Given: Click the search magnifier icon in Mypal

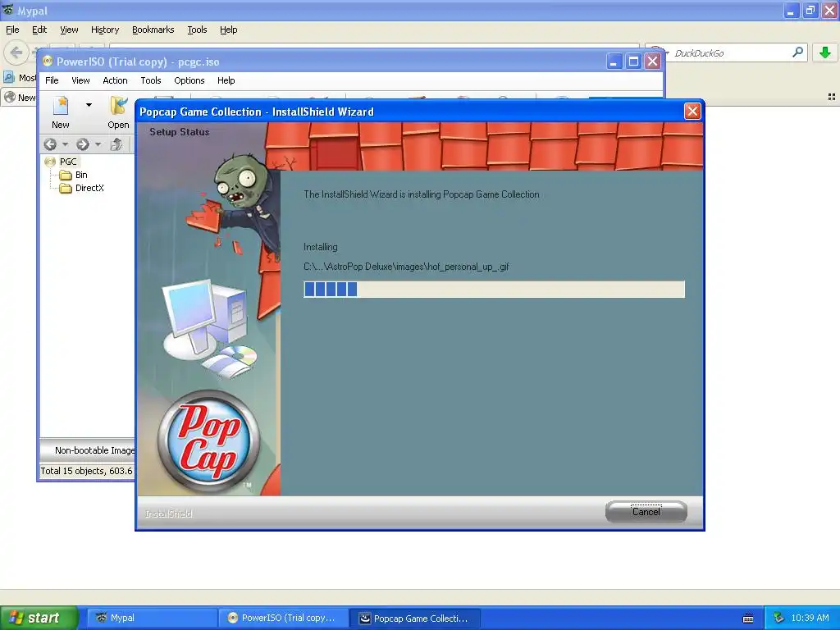Looking at the screenshot, I should point(797,52).
